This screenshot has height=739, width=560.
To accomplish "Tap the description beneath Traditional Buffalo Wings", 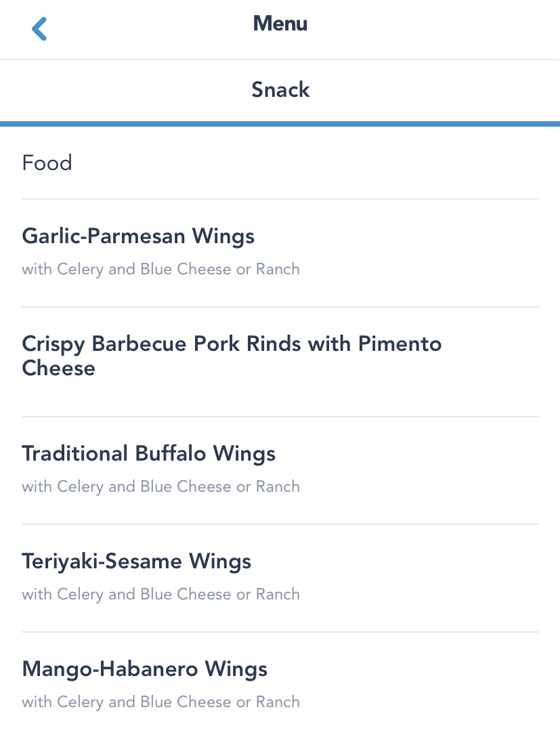I will coord(160,486).
